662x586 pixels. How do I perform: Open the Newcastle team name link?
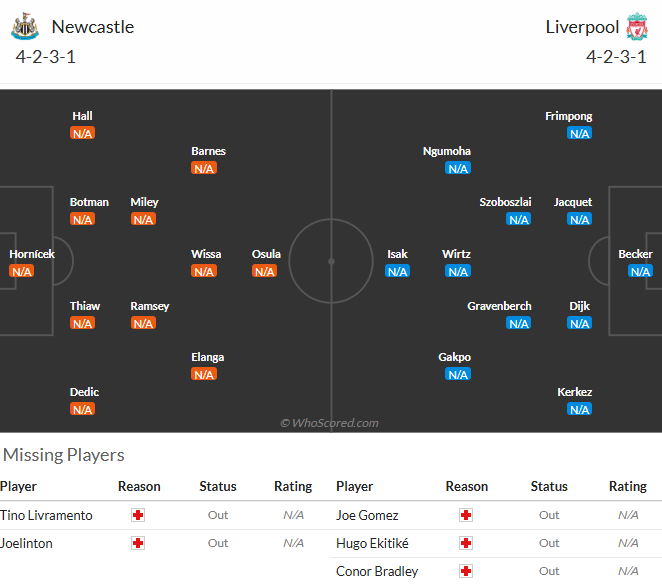[x=92, y=27]
